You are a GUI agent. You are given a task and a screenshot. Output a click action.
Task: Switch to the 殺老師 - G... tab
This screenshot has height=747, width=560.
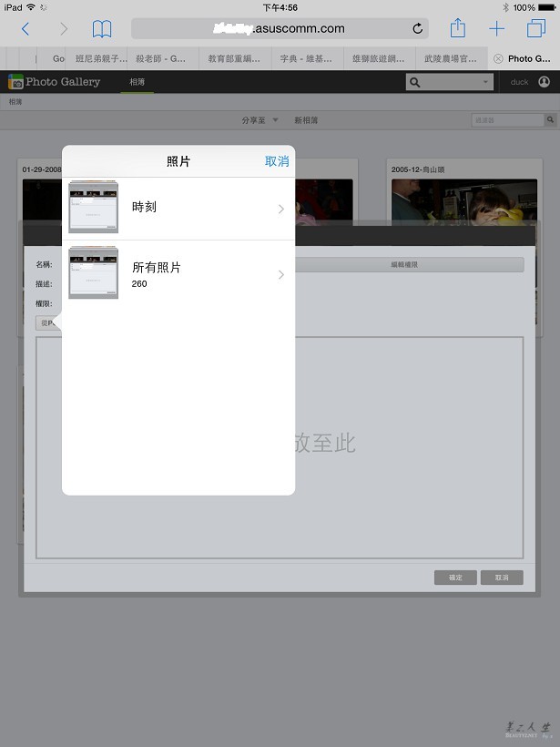(x=163, y=58)
